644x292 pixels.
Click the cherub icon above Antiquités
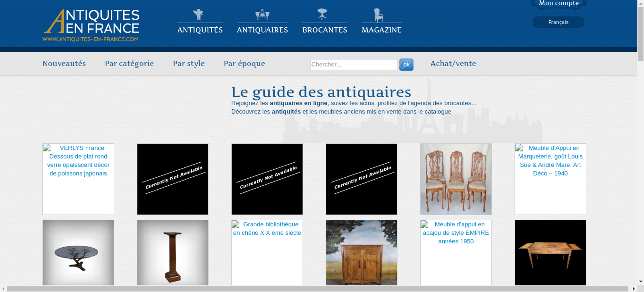pyautogui.click(x=198, y=14)
